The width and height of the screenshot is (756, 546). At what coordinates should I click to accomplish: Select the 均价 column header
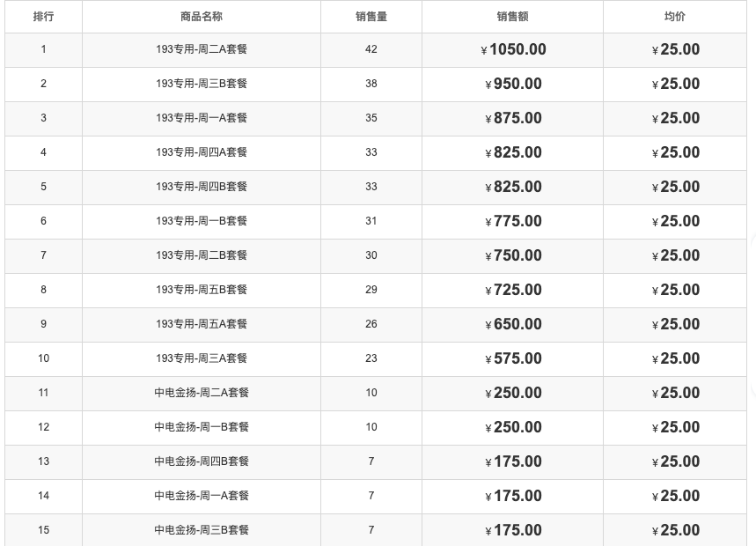pos(674,17)
